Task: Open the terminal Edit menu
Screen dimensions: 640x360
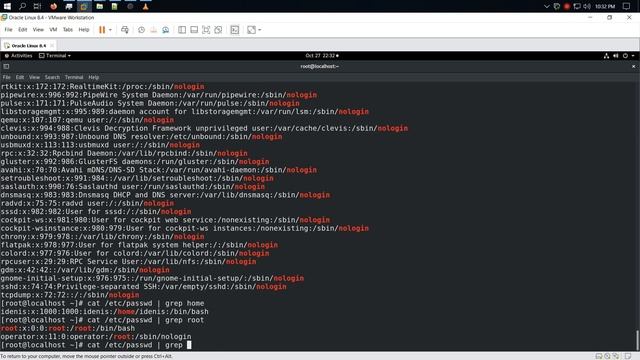Action: click(20, 77)
